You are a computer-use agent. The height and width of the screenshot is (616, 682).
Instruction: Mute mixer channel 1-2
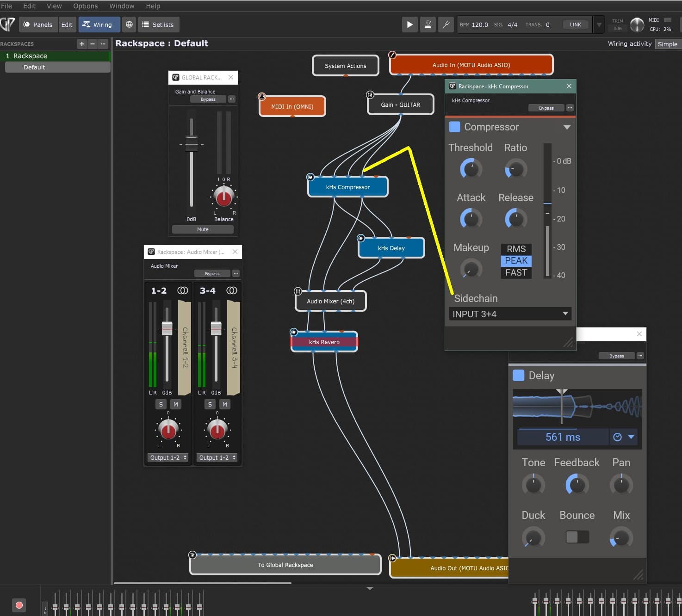(176, 404)
